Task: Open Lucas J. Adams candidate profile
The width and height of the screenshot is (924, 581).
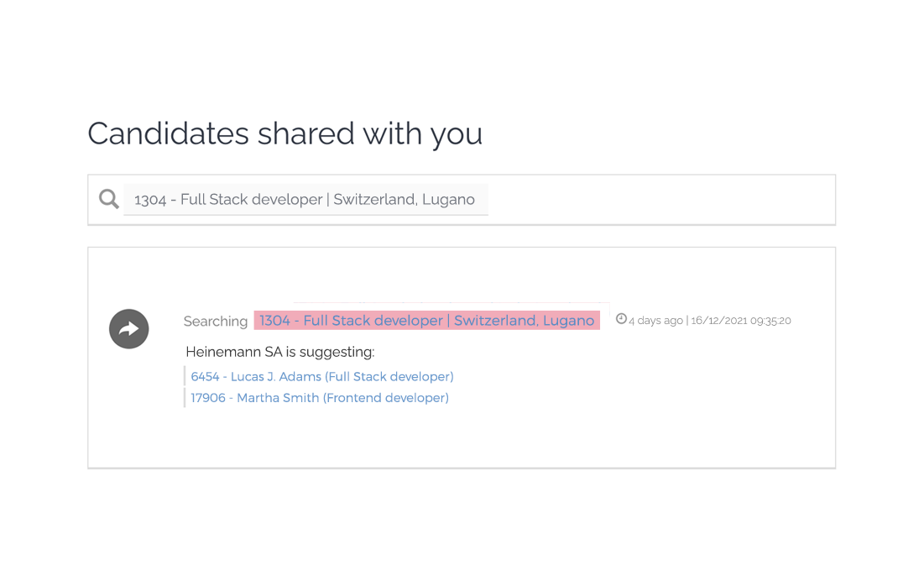Action: [276, 377]
